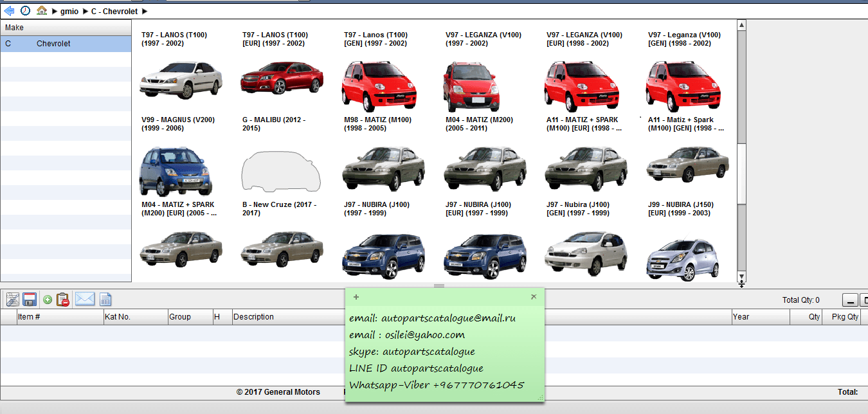Click T97 - LANOS (T100) [EUR] label
This screenshot has width=868, height=414.
point(275,39)
